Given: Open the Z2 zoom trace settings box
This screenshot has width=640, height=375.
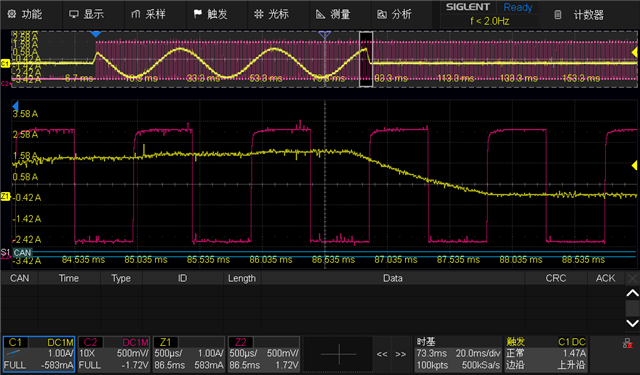Looking at the screenshot, I should 264,354.
